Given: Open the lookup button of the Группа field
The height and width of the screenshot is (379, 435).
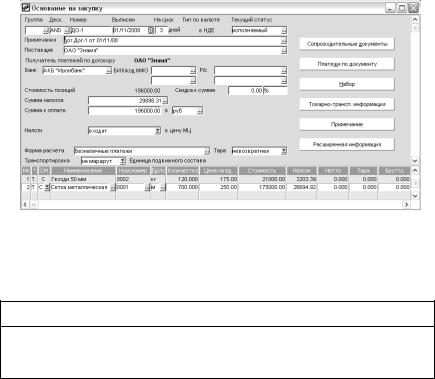Looking at the screenshot, I should coord(46,31).
